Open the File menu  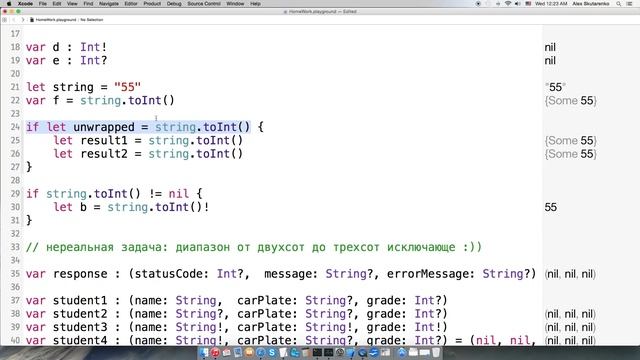point(42,4)
